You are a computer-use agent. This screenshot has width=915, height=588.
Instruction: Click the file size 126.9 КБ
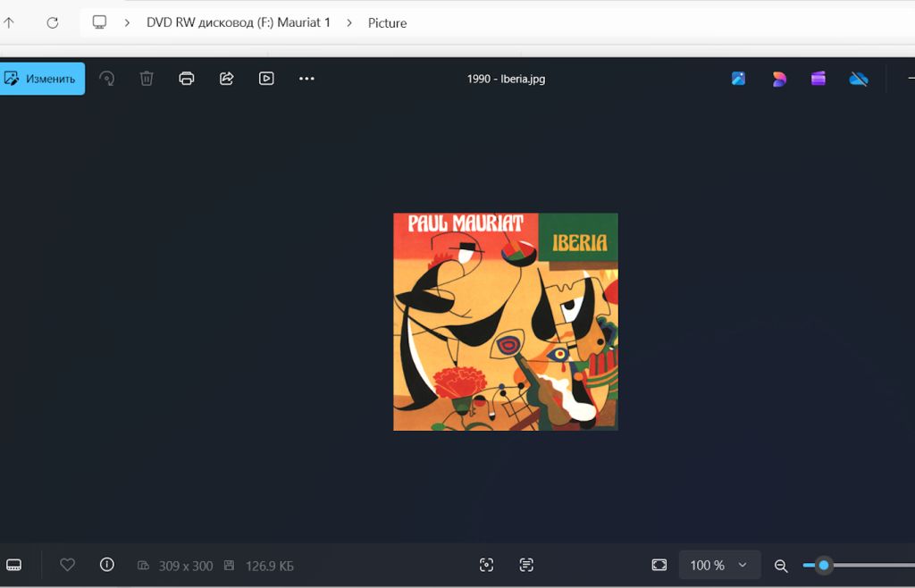tap(269, 566)
